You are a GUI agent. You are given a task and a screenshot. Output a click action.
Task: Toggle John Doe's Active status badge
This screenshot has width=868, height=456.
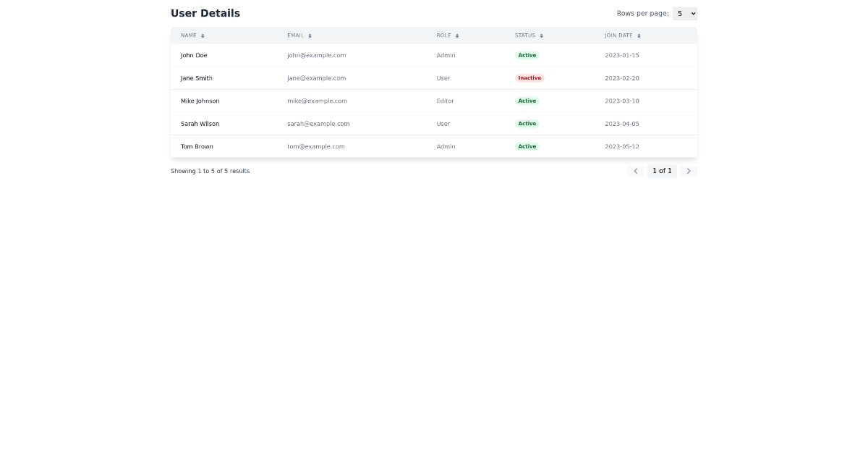click(x=527, y=55)
